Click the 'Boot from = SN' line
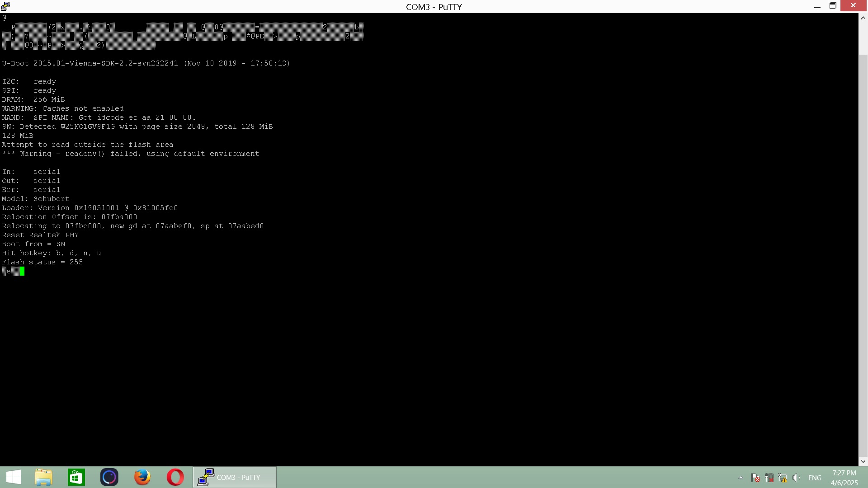This screenshot has height=488, width=868. coord(33,244)
